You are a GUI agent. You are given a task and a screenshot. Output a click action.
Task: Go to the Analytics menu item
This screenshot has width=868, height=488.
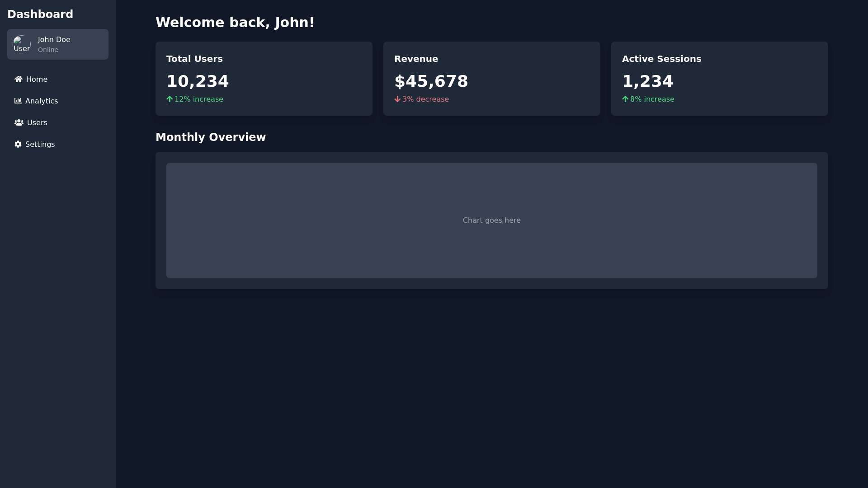pyautogui.click(x=42, y=101)
